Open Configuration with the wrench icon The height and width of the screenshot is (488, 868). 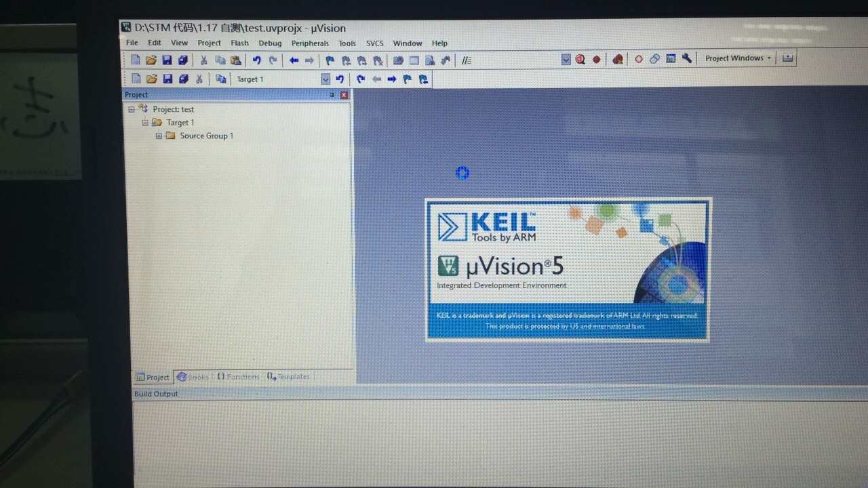point(687,58)
